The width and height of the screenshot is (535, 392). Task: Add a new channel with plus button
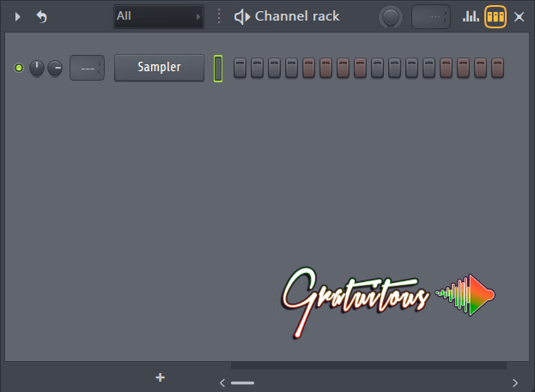click(x=160, y=377)
